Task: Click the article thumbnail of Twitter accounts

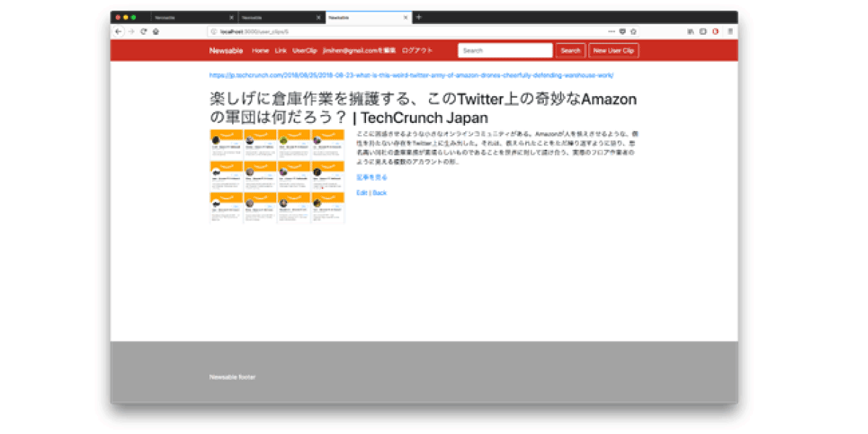Action: coord(277,176)
